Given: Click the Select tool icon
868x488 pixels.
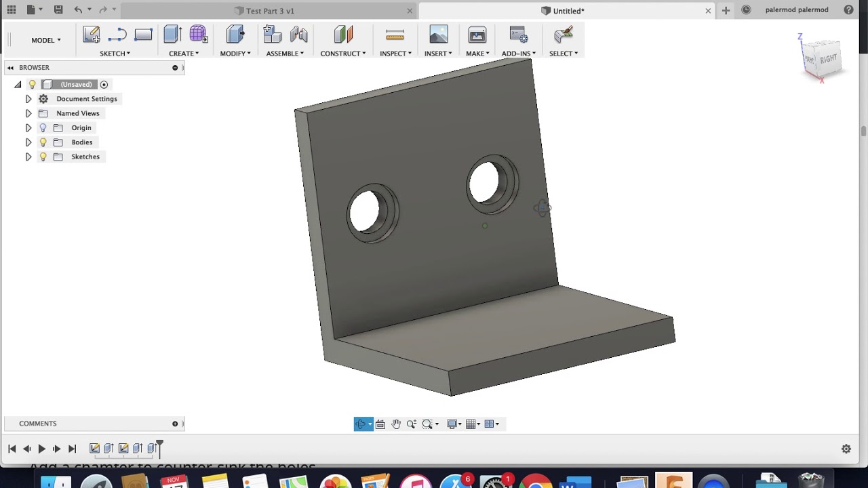Looking at the screenshot, I should [564, 35].
